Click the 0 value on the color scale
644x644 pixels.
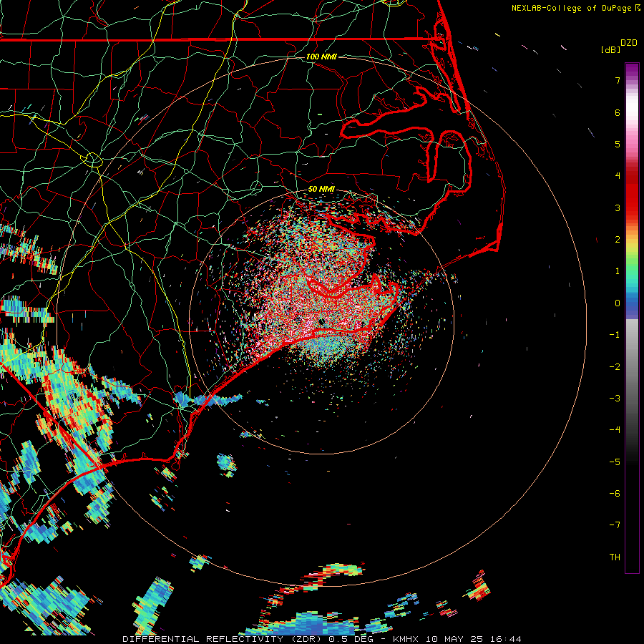[x=618, y=303]
